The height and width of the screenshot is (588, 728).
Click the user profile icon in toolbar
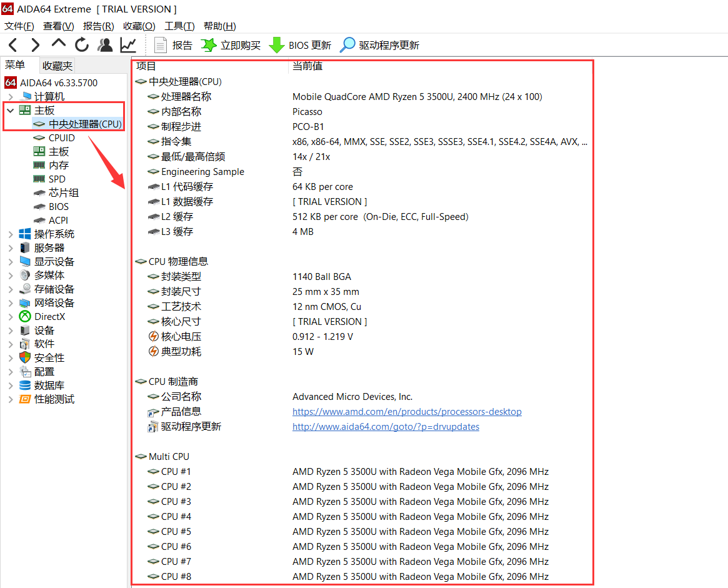click(x=104, y=44)
